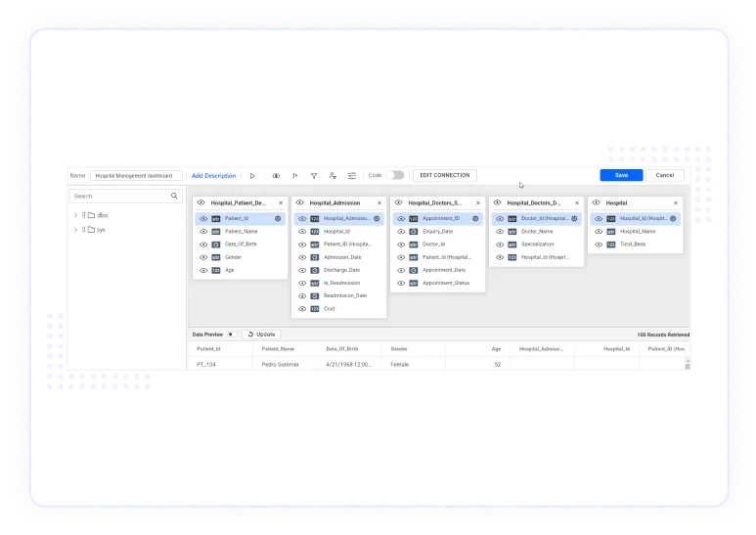
Task: Hide the Hospital_Patient_De… table via eye
Action: tap(201, 202)
